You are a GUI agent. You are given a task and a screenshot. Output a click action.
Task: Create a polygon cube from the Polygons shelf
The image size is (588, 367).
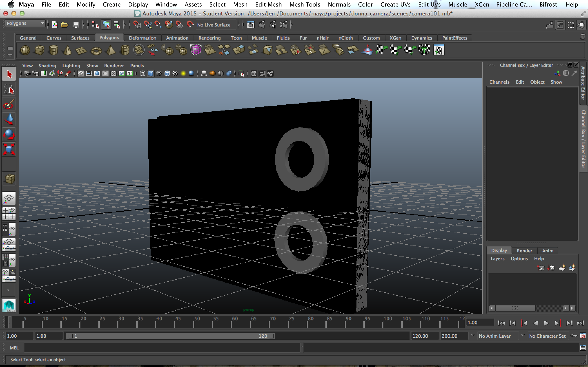(39, 50)
